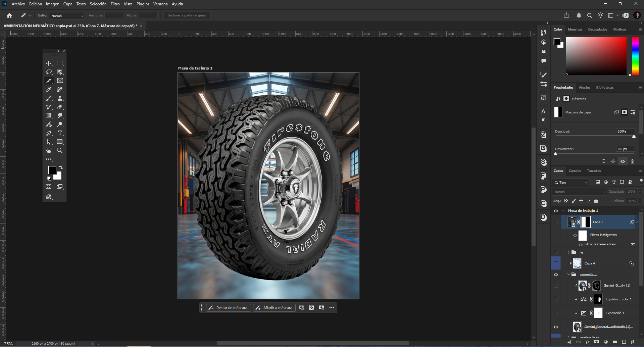This screenshot has height=347, width=644.
Task: Select the Clone Stamp tool
Action: (x=60, y=98)
